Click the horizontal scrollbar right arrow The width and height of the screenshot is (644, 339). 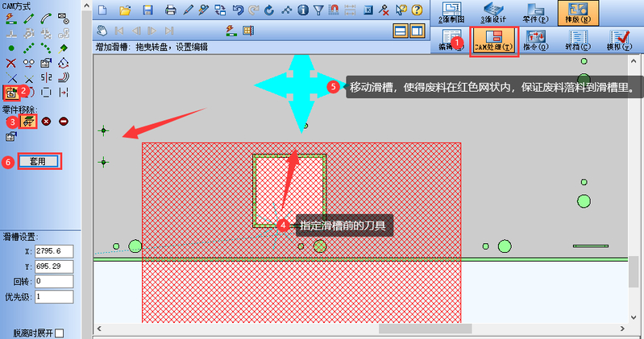point(622,329)
